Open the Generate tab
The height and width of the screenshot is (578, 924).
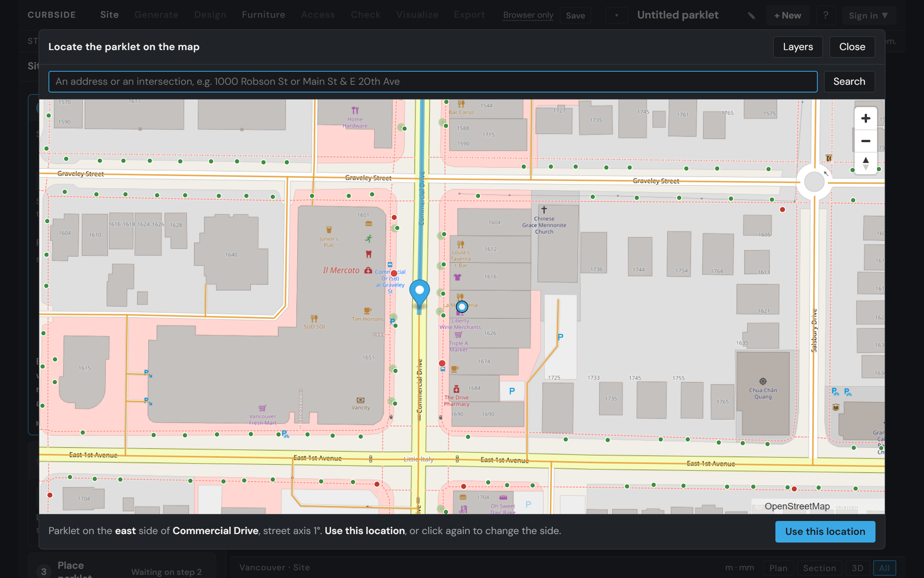click(x=156, y=15)
